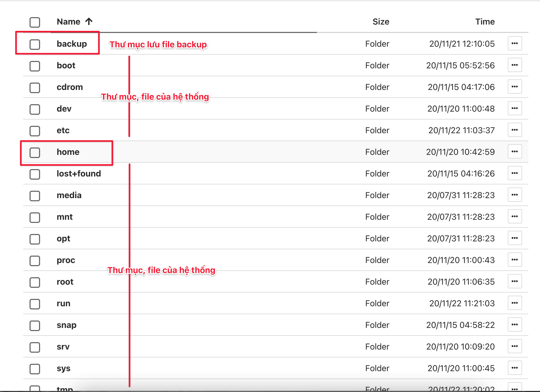Open the actions menu for the root folder
Image resolution: width=540 pixels, height=392 pixels.
click(515, 281)
